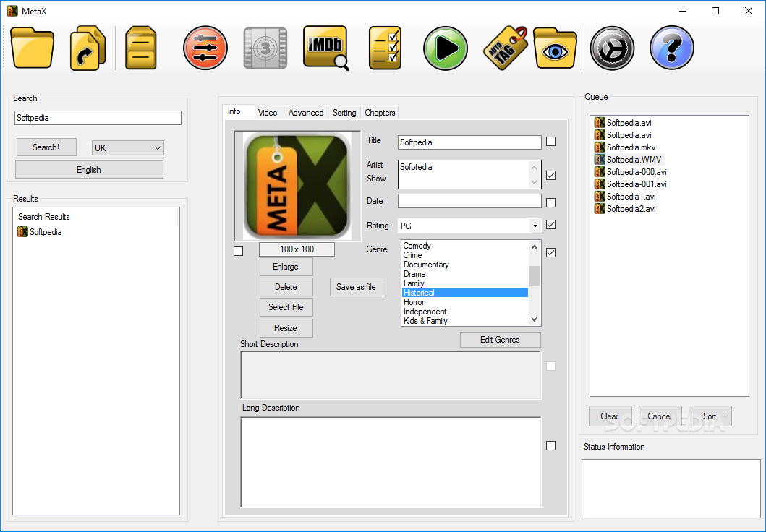Select Softpedia1.avi in the queue

(631, 196)
